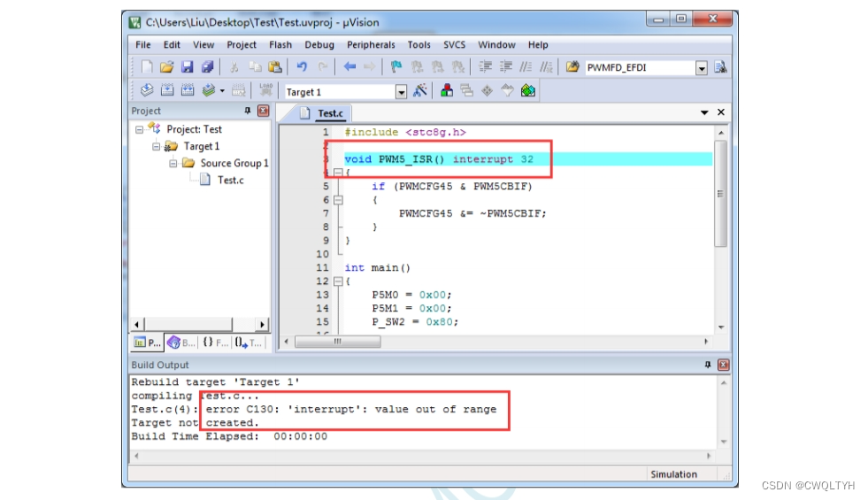The width and height of the screenshot is (868, 500).
Task: Navigate backwards with the blue arrow
Action: coord(350,67)
